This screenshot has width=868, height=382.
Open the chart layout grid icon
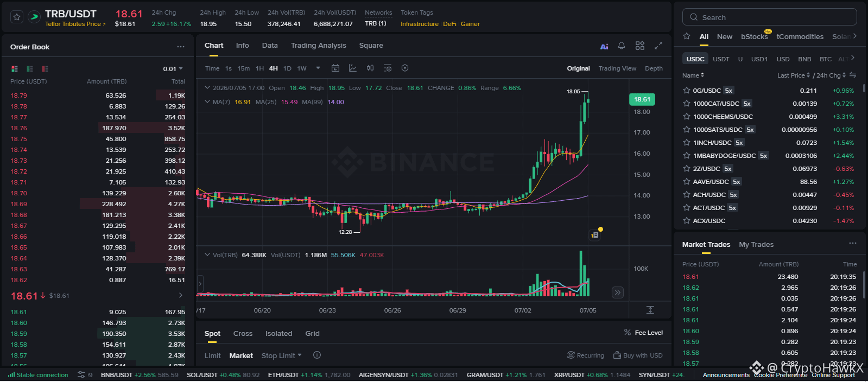(640, 46)
